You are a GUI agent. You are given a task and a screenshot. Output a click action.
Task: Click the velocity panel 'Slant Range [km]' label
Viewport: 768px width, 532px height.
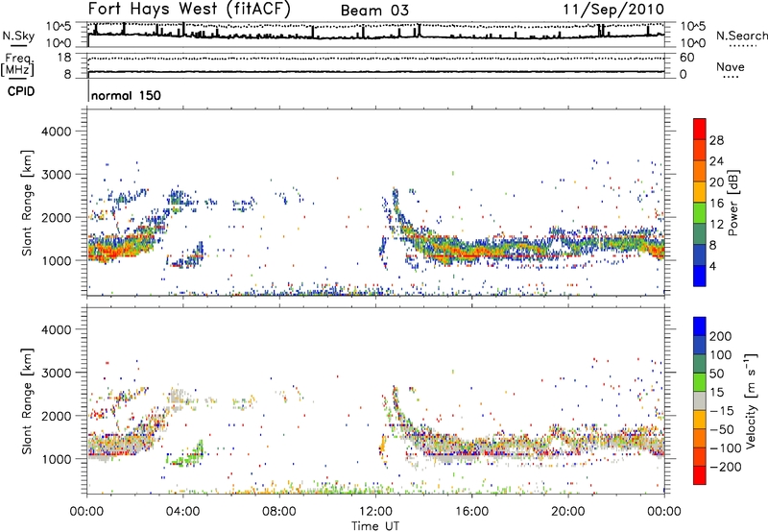[27, 401]
